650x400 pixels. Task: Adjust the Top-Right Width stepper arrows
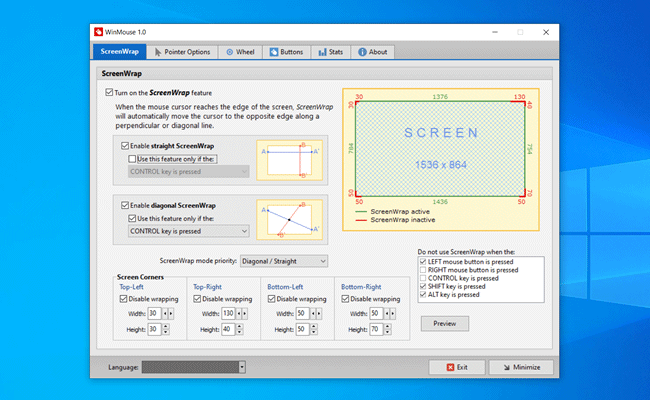point(242,314)
